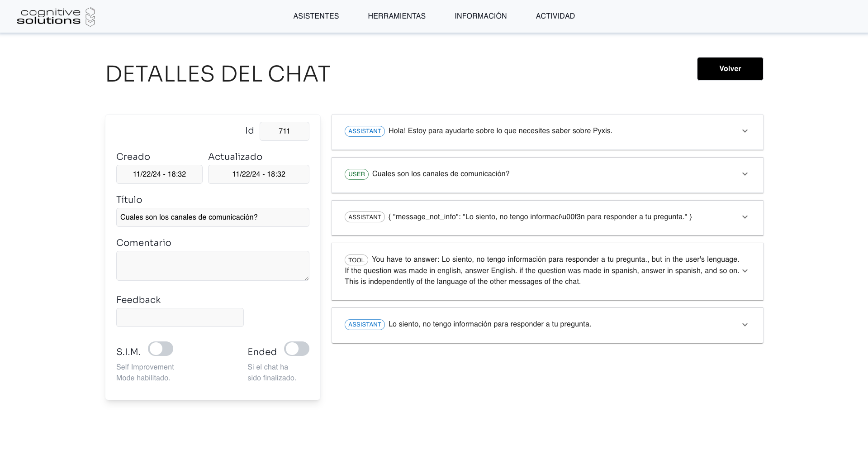Click the Creado date field
The image size is (868, 451).
(x=159, y=174)
